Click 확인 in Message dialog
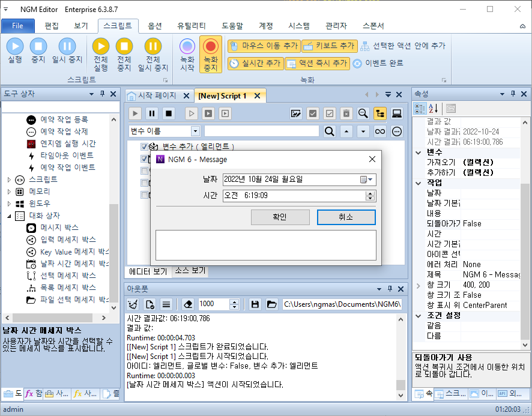The image size is (532, 416). (280, 217)
